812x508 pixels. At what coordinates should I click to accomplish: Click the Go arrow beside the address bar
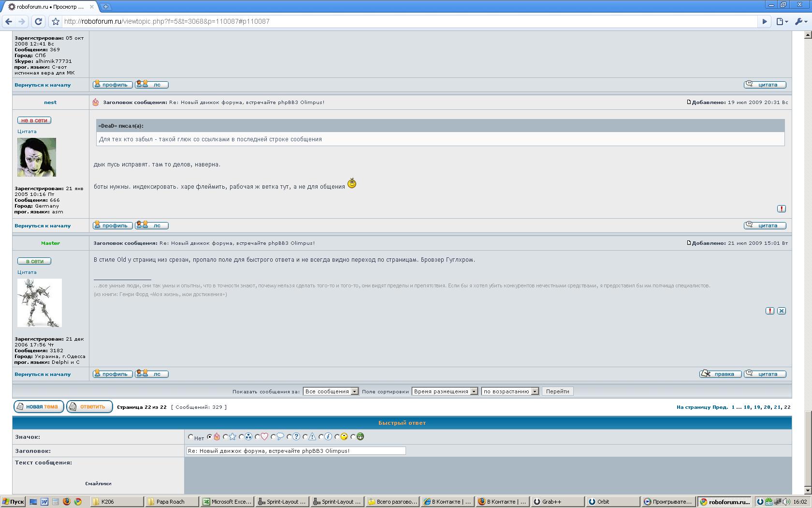pyautogui.click(x=765, y=21)
